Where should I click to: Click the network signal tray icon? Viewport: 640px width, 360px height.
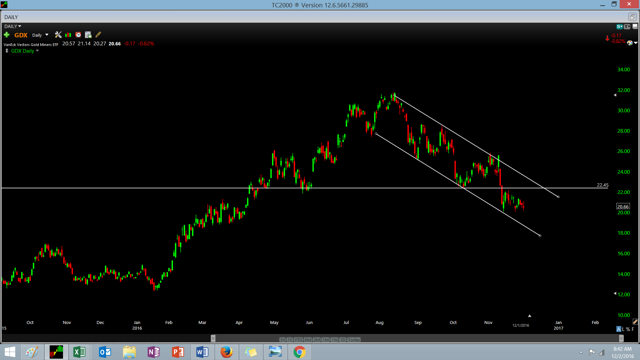(602, 352)
